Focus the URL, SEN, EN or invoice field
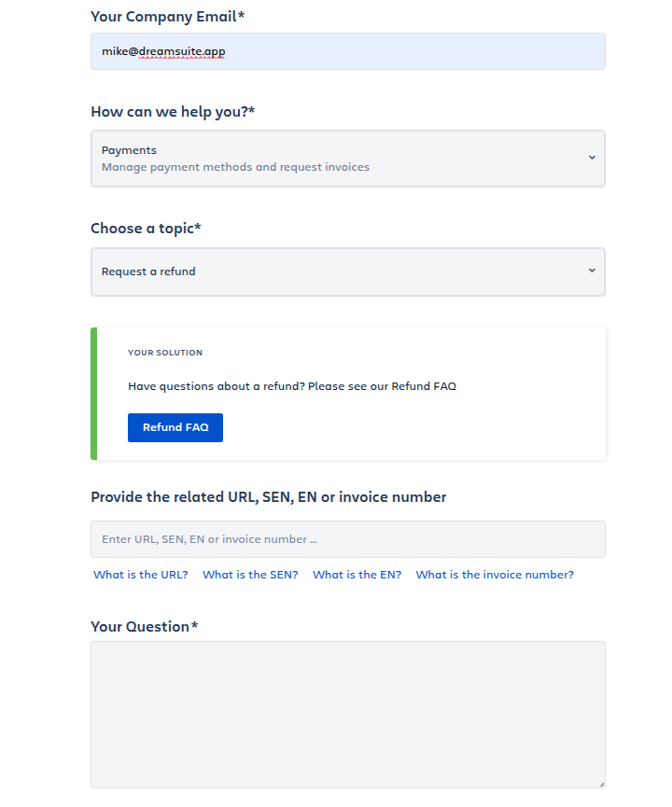The width and height of the screenshot is (672, 807). [x=347, y=539]
